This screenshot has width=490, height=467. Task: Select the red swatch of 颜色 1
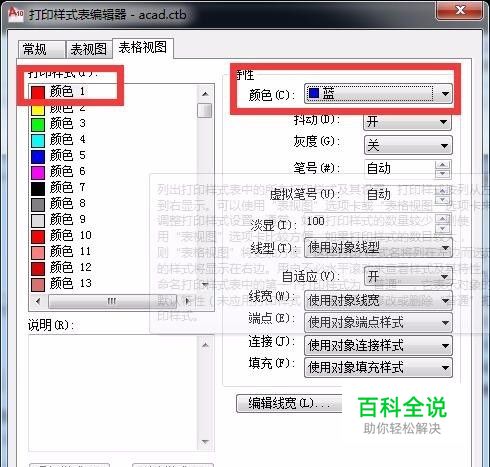tap(38, 92)
